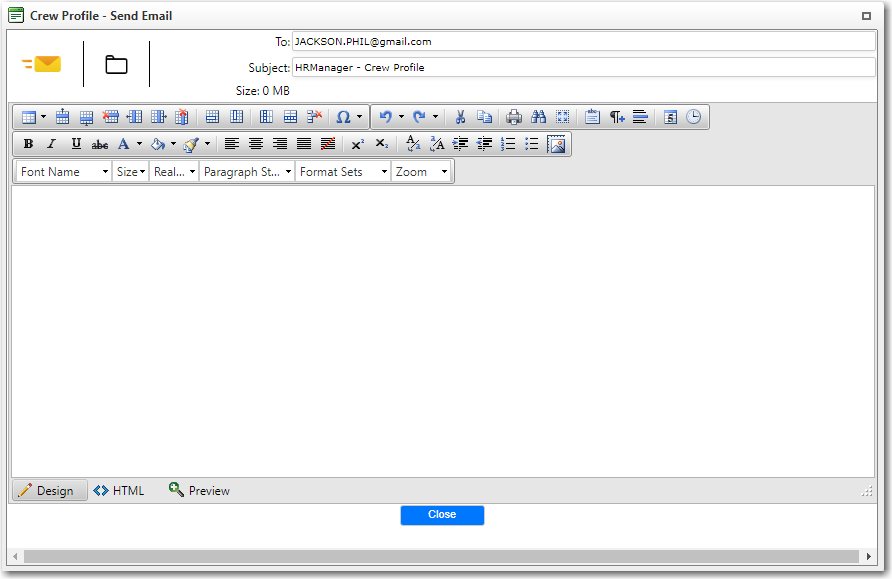The width and height of the screenshot is (892, 579).
Task: Toggle Italic formatting
Action: [x=52, y=144]
